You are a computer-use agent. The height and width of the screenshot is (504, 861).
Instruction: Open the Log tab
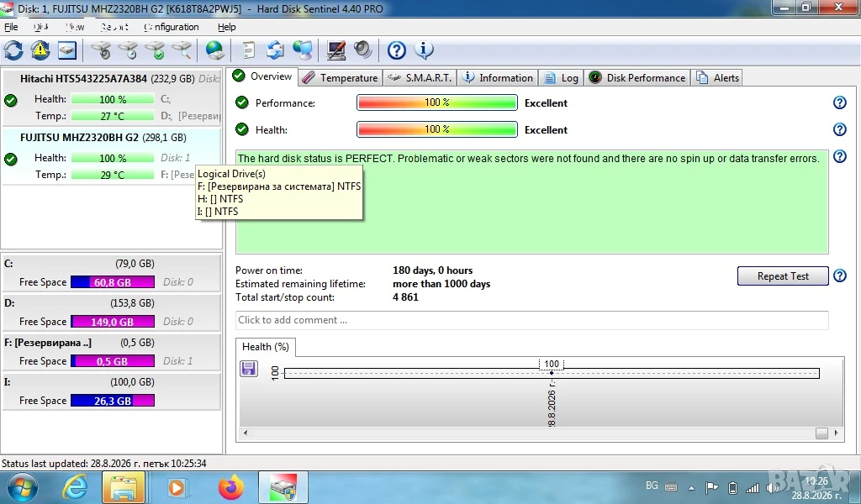(561, 78)
